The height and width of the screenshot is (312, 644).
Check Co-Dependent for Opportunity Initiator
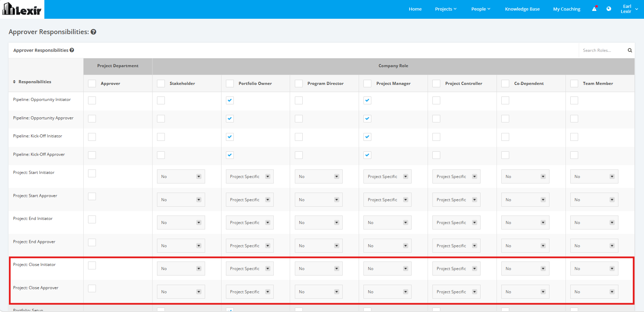coord(505,100)
